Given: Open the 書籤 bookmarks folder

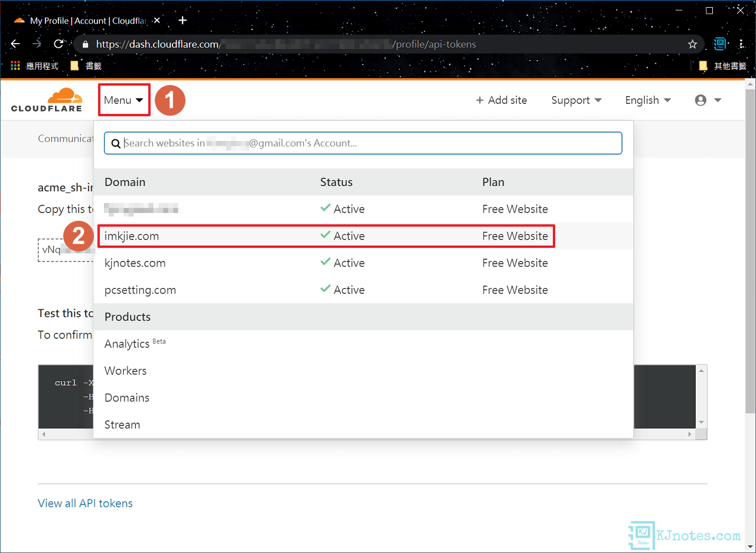Looking at the screenshot, I should click(86, 66).
